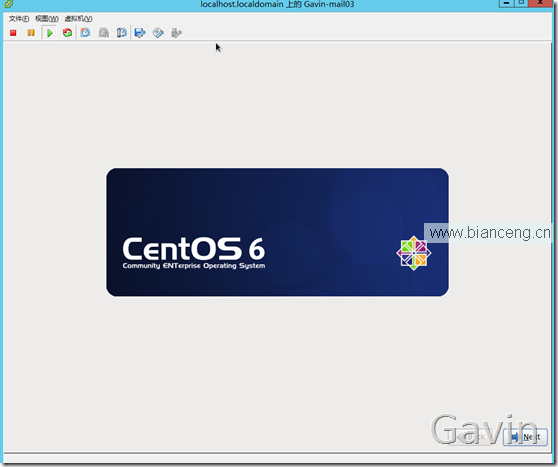Open the 视图(W) menu
558x467 pixels.
[x=47, y=19]
